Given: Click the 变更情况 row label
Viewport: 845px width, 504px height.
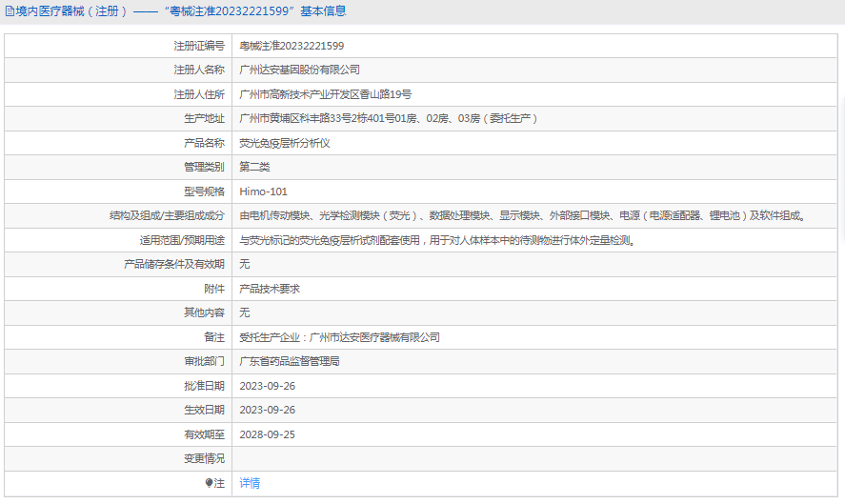Looking at the screenshot, I should tap(204, 458).
